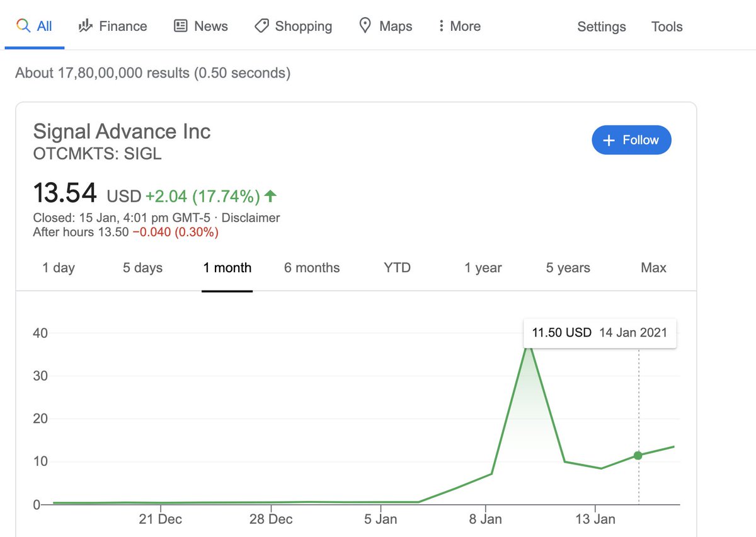Open search Tools

[x=667, y=26]
